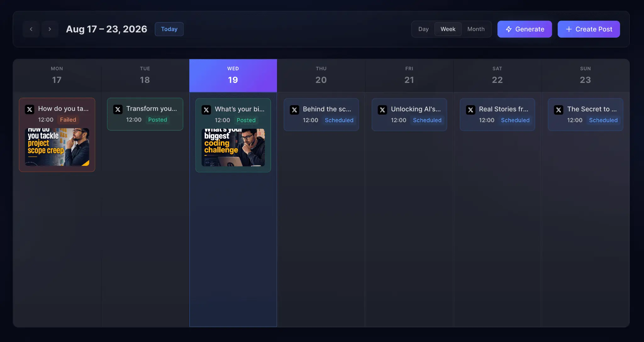Image resolution: width=644 pixels, height=342 pixels.
Task: Select the Thu 20 column header
Action: tap(321, 76)
